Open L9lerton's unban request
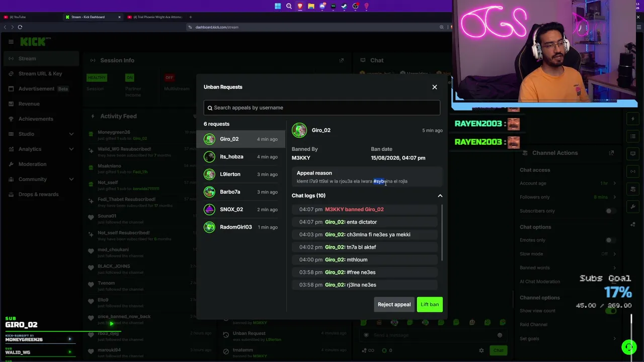Image resolution: width=644 pixels, height=362 pixels. (240, 174)
